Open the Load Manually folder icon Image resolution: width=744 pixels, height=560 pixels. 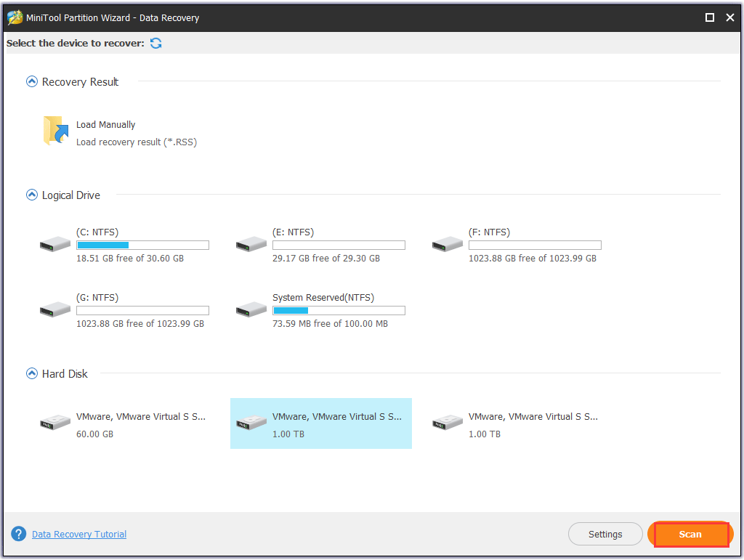(55, 131)
